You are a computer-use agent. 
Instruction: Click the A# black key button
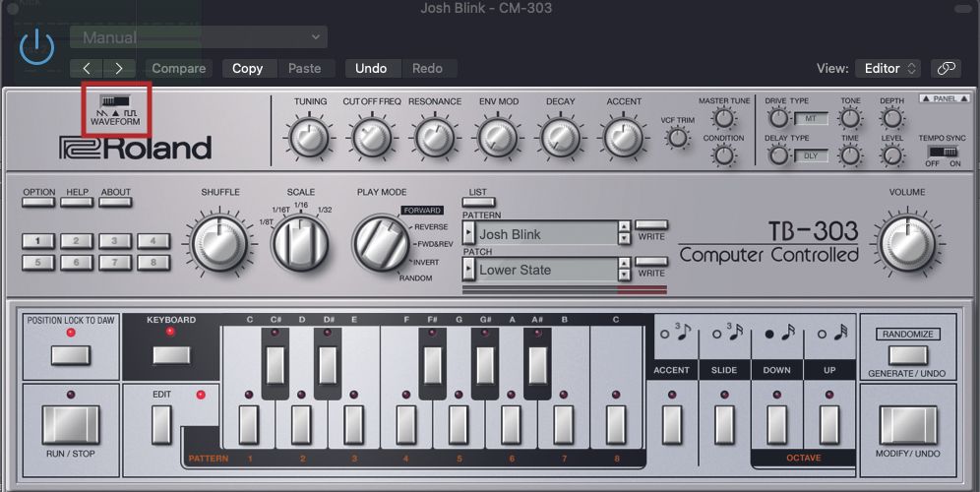click(x=537, y=366)
